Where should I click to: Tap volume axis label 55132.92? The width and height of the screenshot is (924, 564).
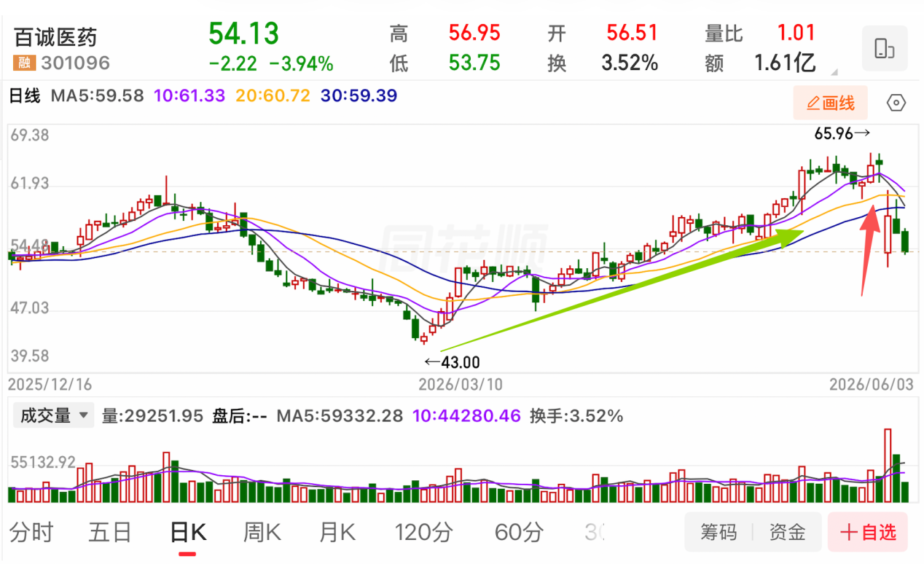[44, 462]
